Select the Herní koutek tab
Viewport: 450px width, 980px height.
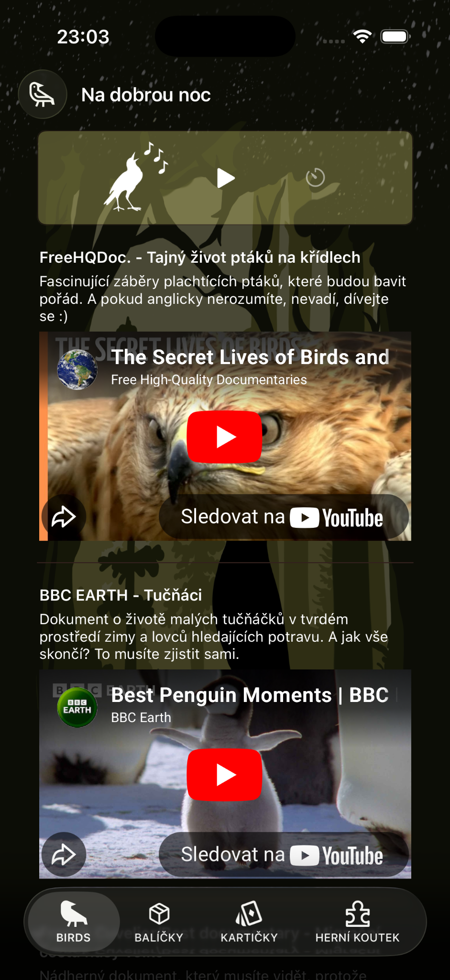(x=357, y=922)
